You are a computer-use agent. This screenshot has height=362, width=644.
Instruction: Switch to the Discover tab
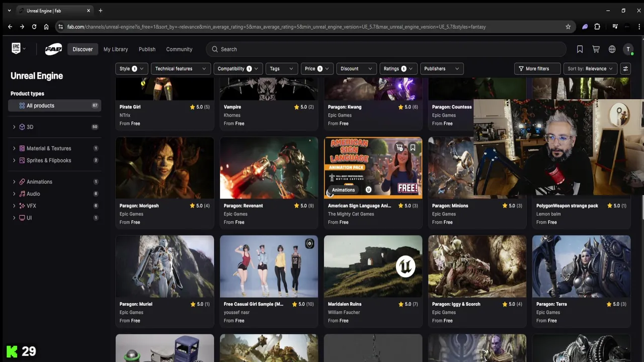83,49
